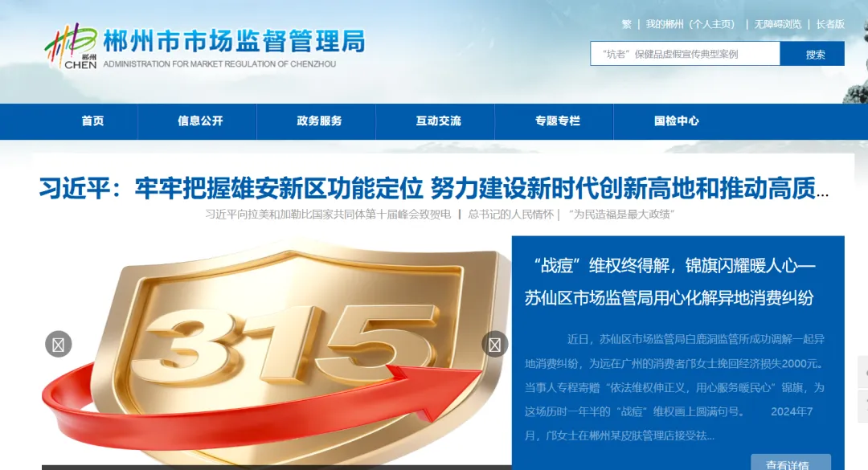
Task: Click the search input field
Action: click(x=683, y=53)
